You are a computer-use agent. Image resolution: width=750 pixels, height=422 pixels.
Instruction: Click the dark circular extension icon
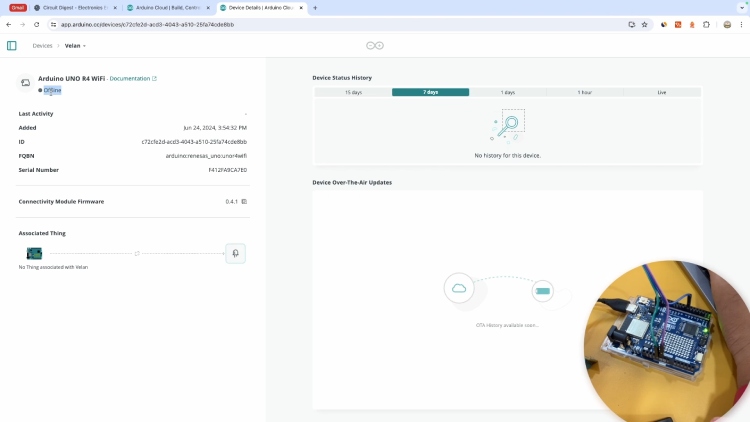[x=664, y=24]
